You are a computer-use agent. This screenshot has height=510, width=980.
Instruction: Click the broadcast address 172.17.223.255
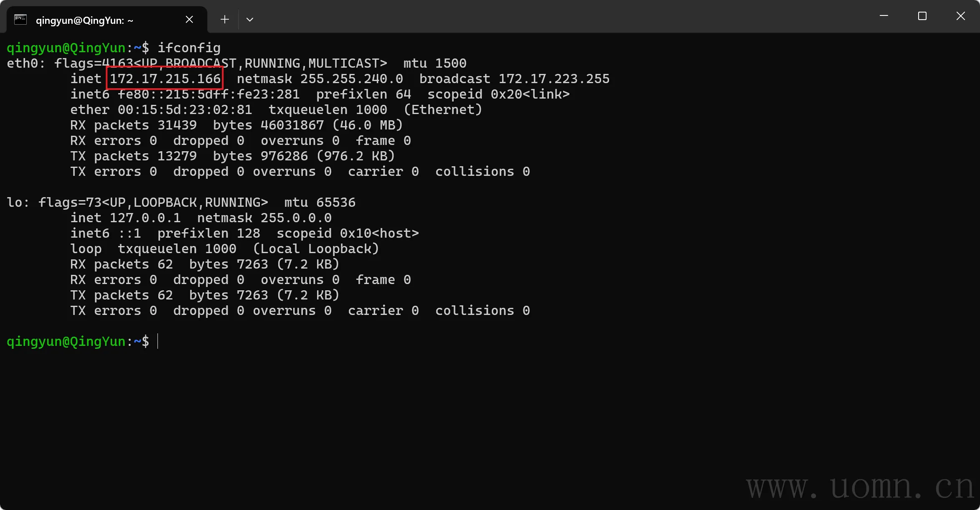[x=554, y=79]
